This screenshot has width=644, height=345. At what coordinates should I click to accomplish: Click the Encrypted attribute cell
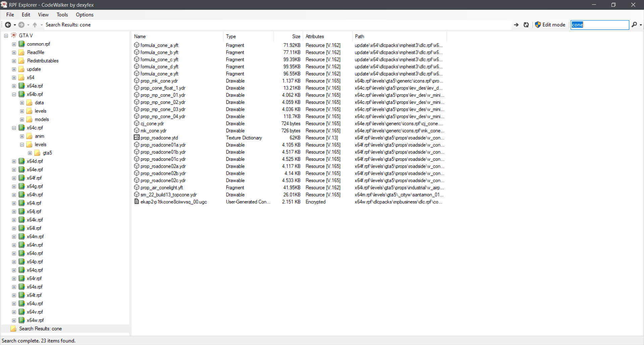(316, 202)
